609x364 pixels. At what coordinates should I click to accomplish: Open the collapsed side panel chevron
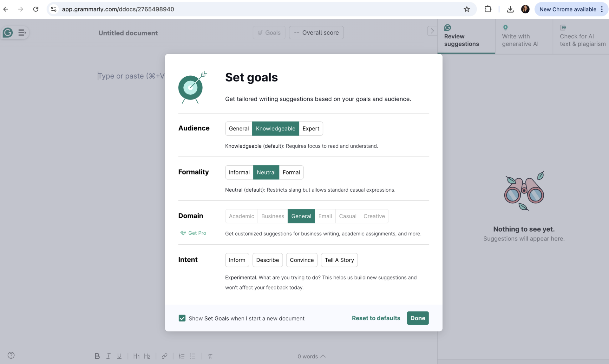coord(432,31)
